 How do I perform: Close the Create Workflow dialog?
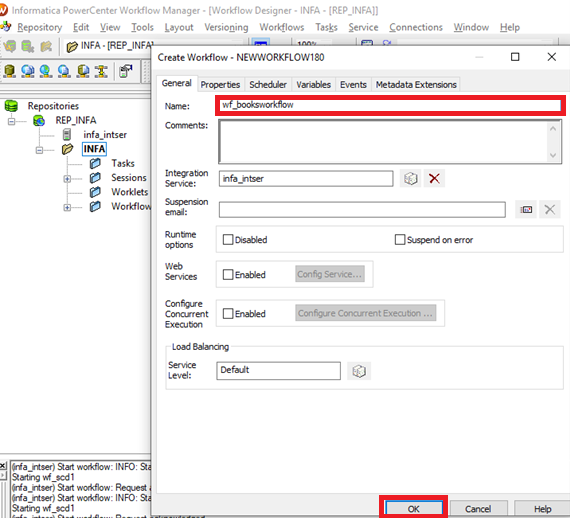[551, 57]
